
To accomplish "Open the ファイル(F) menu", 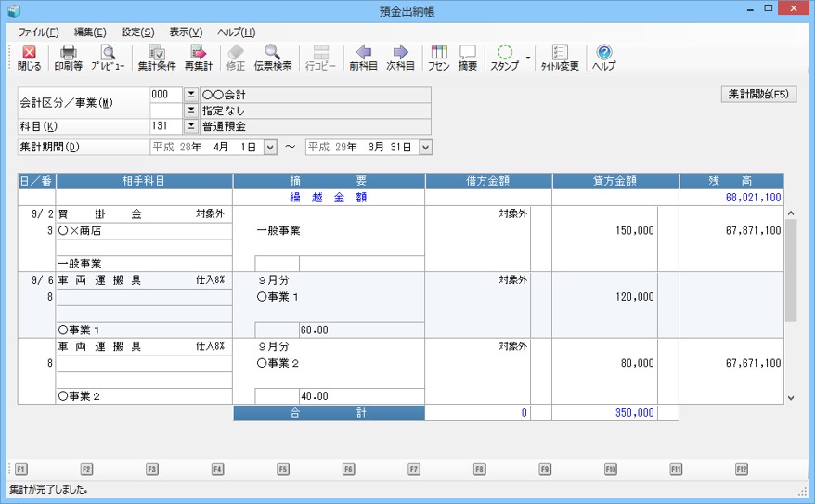I will (39, 32).
